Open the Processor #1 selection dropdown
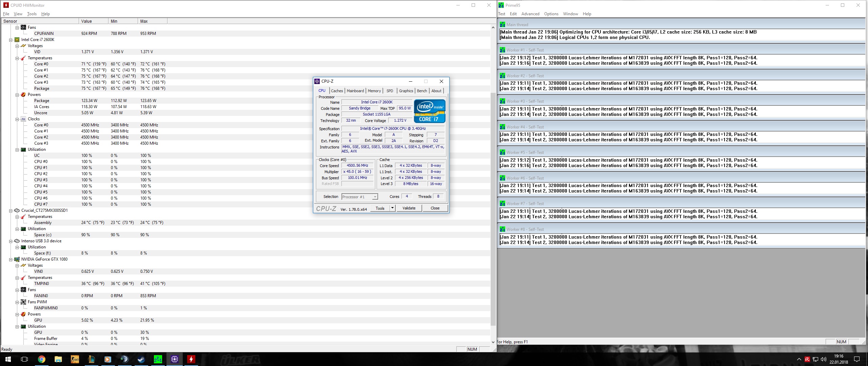 point(375,197)
